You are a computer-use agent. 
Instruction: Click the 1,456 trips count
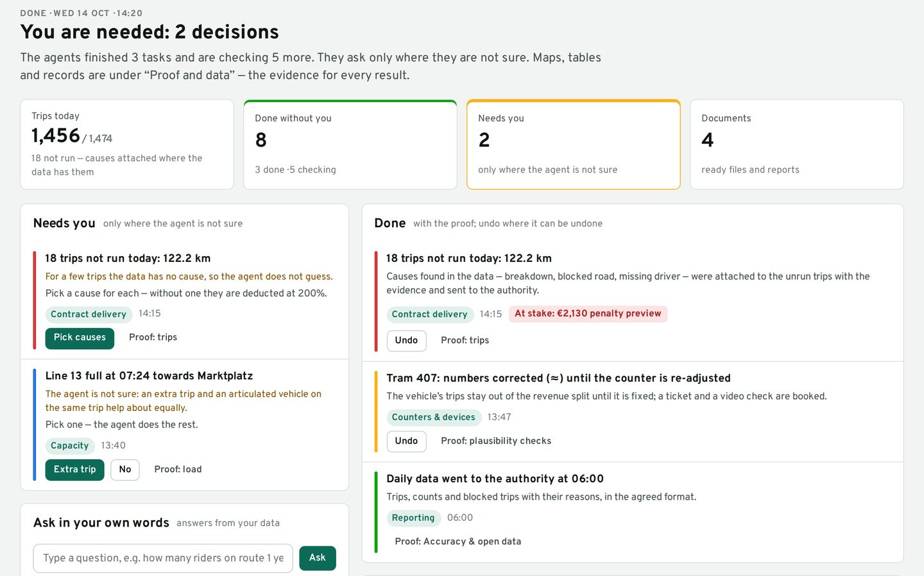[x=56, y=136]
